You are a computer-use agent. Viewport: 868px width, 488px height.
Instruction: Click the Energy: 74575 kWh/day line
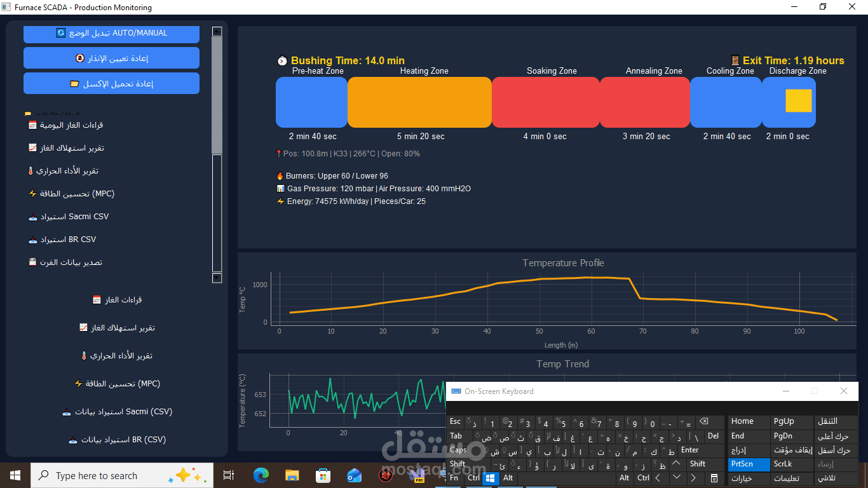(x=351, y=201)
